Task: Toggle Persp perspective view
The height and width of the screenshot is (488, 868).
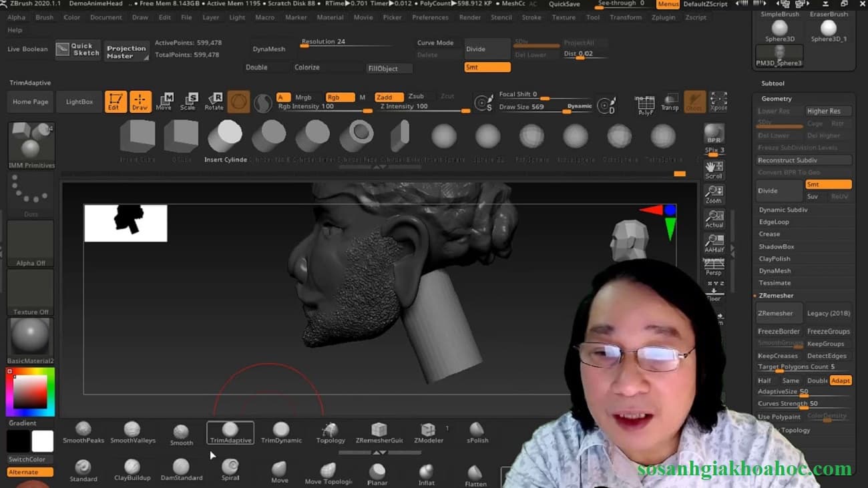Action: (714, 267)
